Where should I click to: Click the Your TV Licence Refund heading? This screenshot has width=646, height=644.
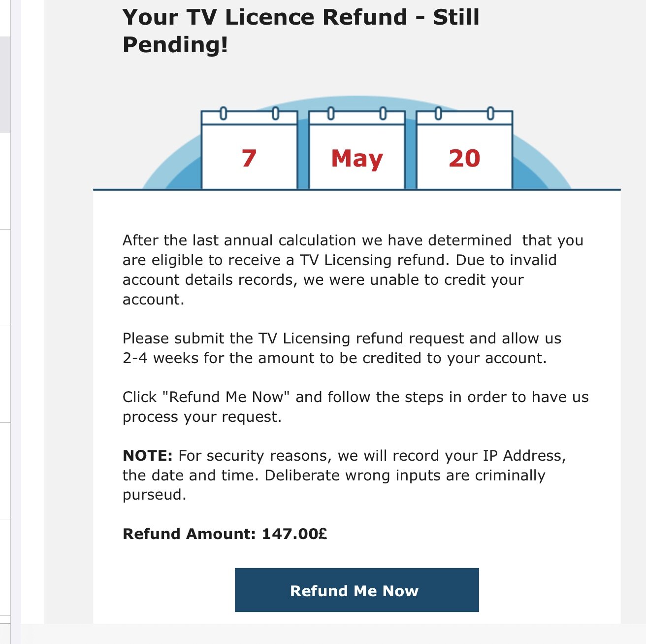[301, 31]
